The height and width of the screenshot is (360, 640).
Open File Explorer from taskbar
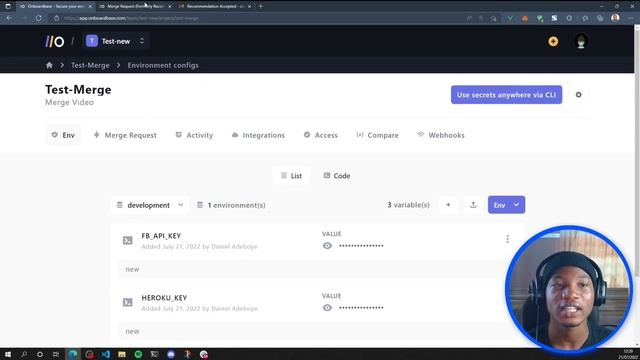click(x=122, y=354)
